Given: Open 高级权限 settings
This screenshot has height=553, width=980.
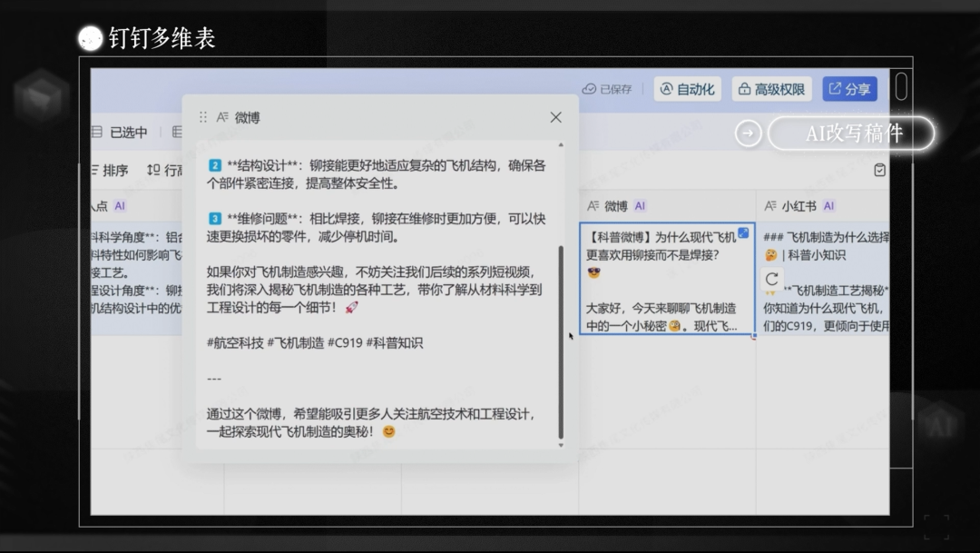Looking at the screenshot, I should click(771, 89).
